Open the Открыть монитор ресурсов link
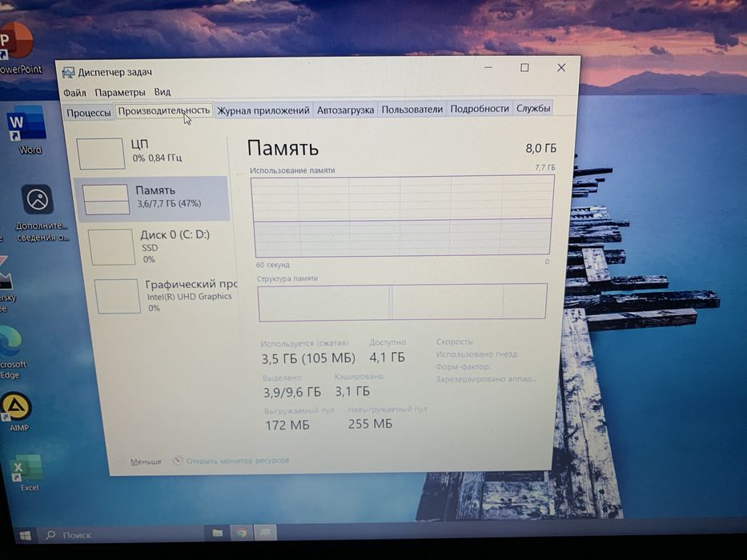Screen dimensions: 747x560 click(238, 461)
